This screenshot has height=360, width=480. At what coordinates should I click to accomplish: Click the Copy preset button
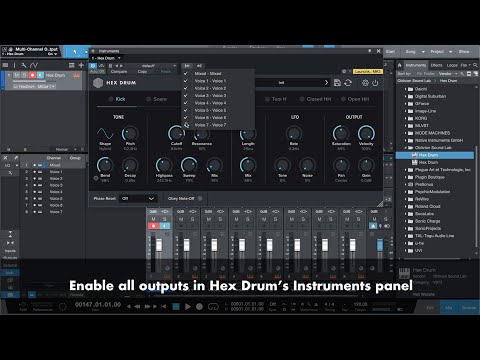point(142,72)
